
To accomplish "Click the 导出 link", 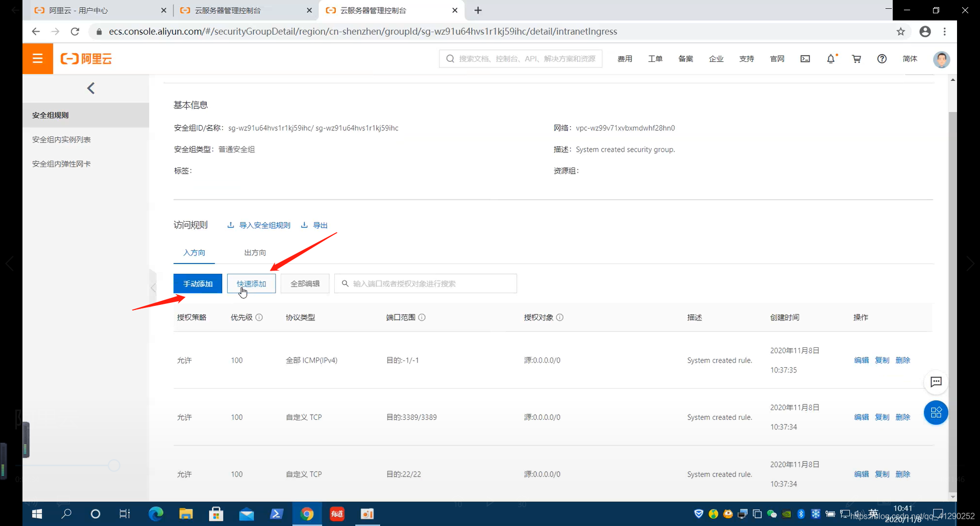I will pos(319,225).
